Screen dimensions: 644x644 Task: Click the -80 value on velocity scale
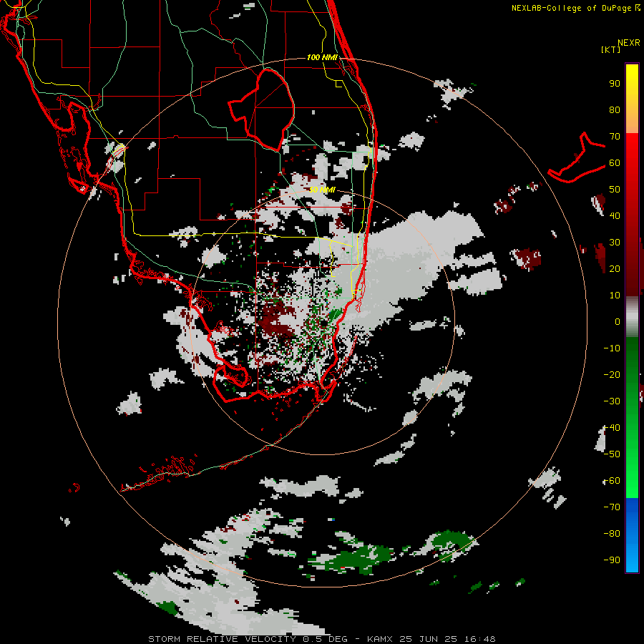click(612, 534)
